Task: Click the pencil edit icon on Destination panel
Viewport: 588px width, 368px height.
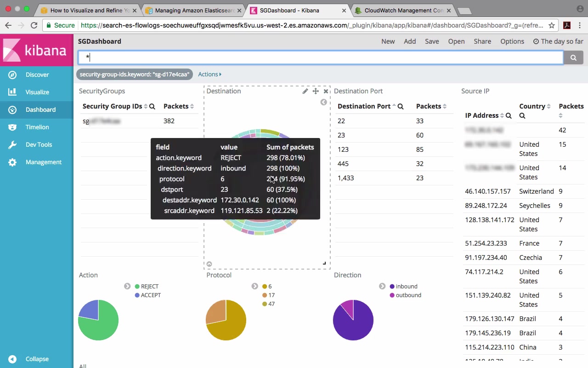Action: click(x=305, y=91)
